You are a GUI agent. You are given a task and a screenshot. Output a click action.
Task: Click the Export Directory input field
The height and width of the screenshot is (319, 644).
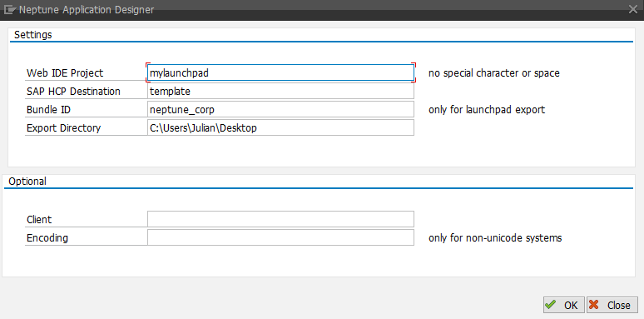pos(280,127)
